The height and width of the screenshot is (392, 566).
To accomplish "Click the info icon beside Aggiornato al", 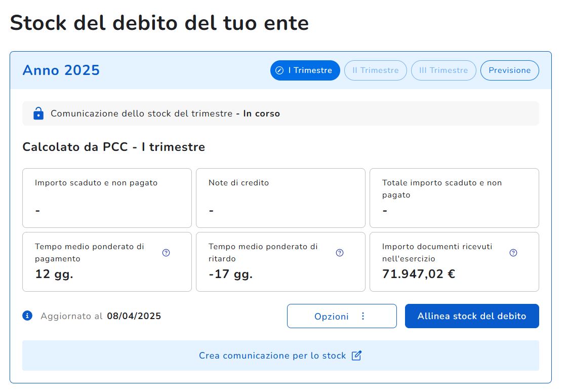I will point(27,316).
